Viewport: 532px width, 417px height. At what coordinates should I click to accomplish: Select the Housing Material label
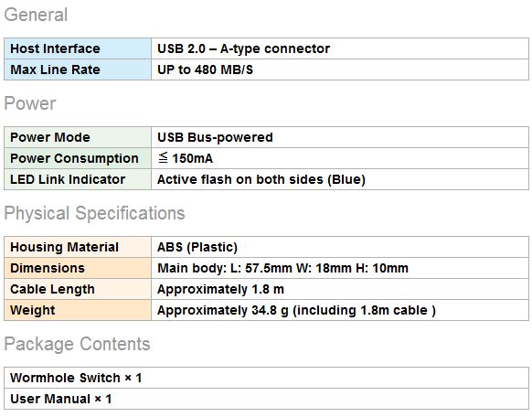pos(65,247)
